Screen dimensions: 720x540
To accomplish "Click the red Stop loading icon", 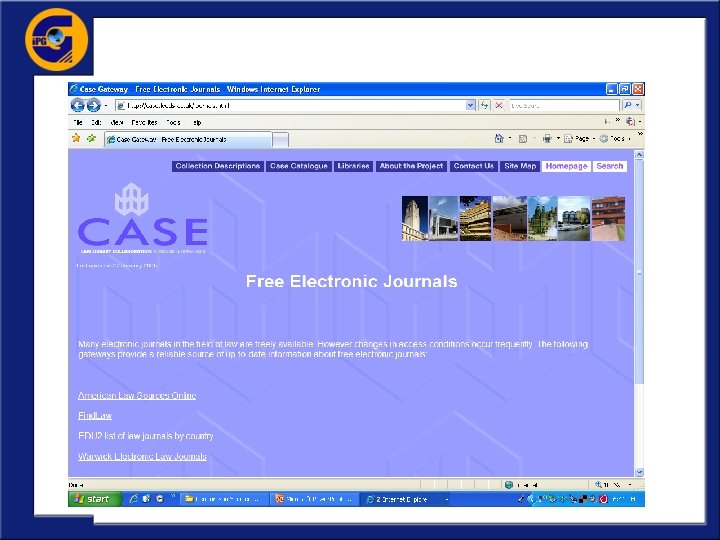I will click(x=499, y=106).
